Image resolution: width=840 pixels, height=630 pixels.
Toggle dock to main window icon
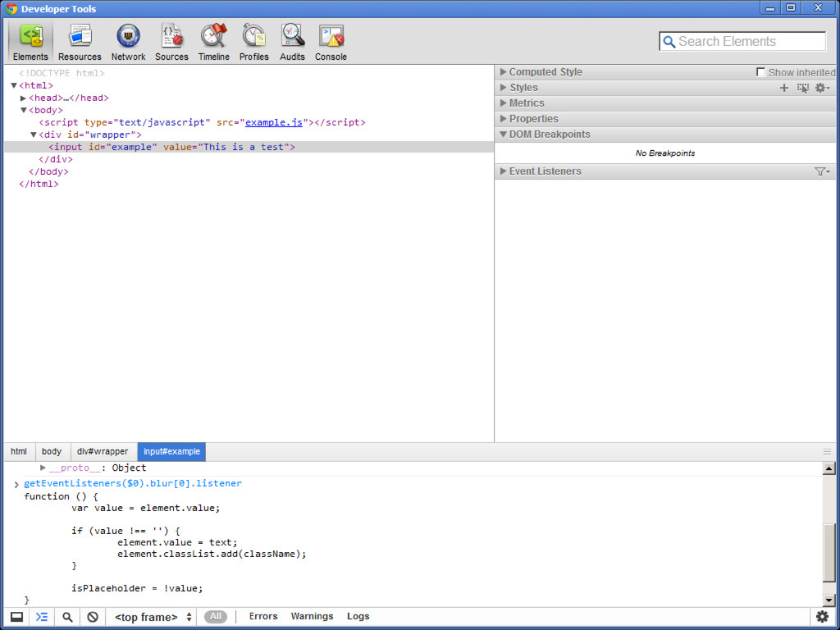point(16,617)
